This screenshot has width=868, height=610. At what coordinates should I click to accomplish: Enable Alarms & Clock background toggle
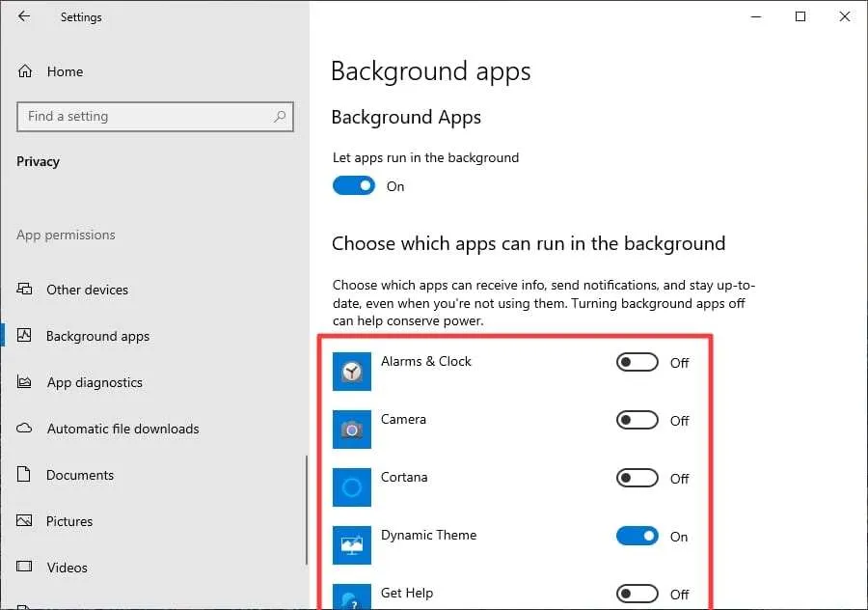tap(637, 362)
